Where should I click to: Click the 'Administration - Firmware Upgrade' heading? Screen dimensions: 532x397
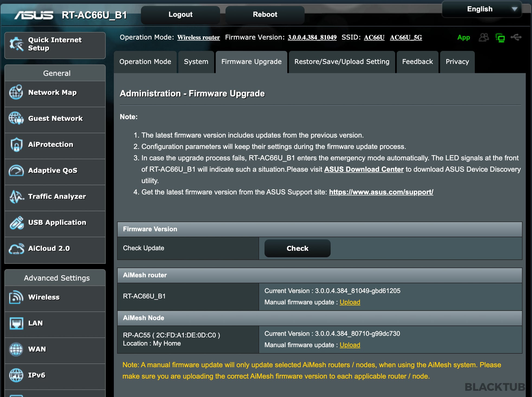click(192, 93)
